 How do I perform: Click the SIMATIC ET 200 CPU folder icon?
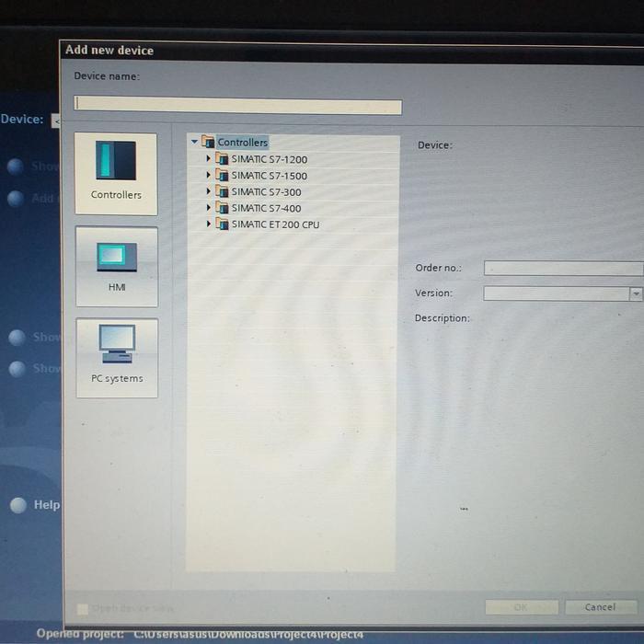coord(223,224)
